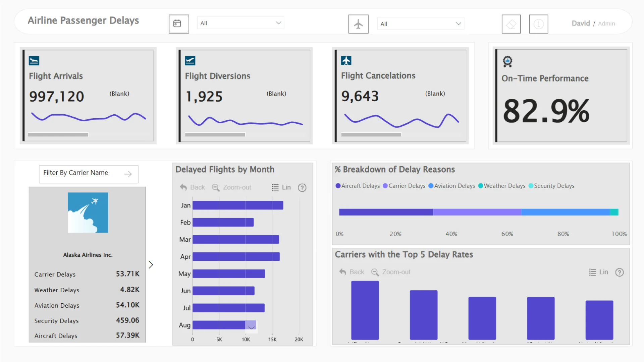
Task: Click the last carrier delay-rate bar
Action: click(599, 320)
